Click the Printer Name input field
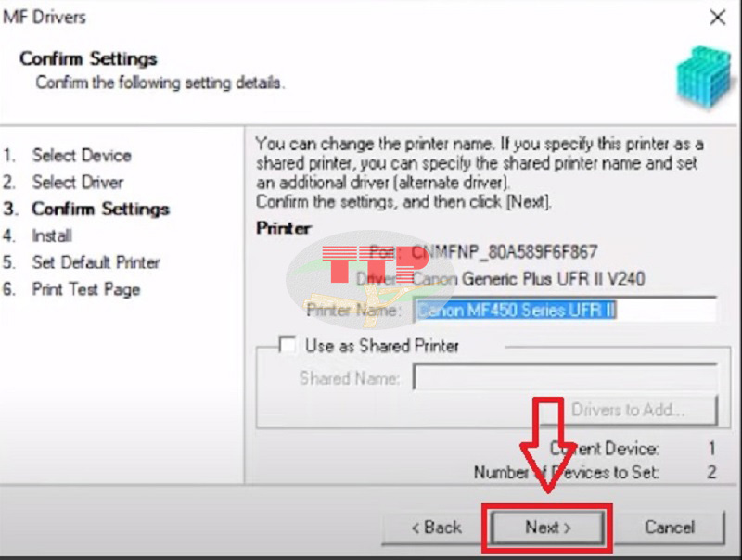The image size is (742, 560). (565, 311)
